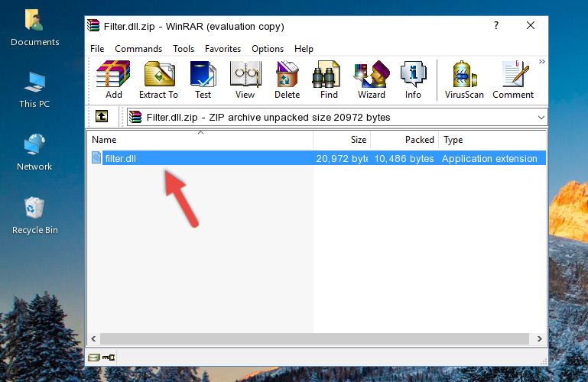Click the filter.dll file icon

tap(96, 157)
